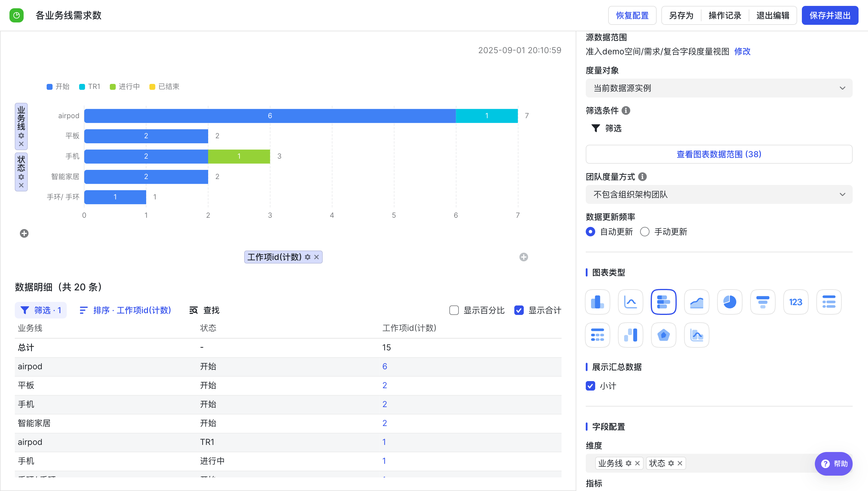Open 操作记录
Screen dimensions: 868x491
click(x=725, y=16)
